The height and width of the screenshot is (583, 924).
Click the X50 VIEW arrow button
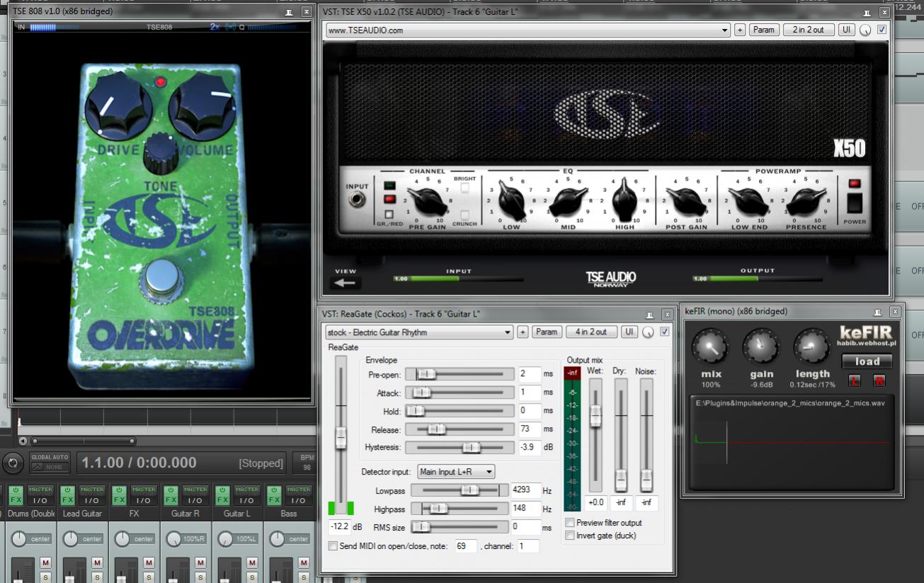point(346,283)
